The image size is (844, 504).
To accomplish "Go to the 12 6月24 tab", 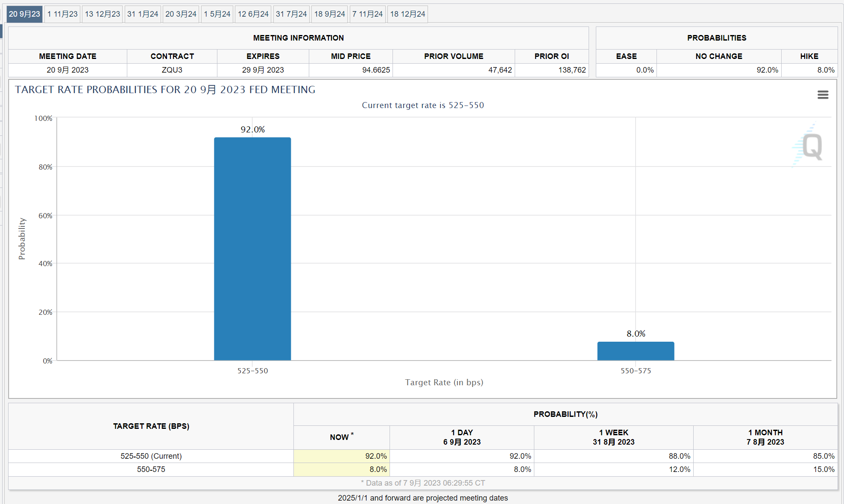I will click(253, 14).
